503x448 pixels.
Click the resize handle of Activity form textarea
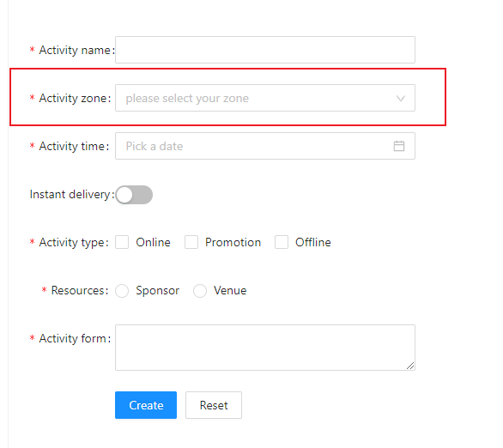tap(410, 366)
